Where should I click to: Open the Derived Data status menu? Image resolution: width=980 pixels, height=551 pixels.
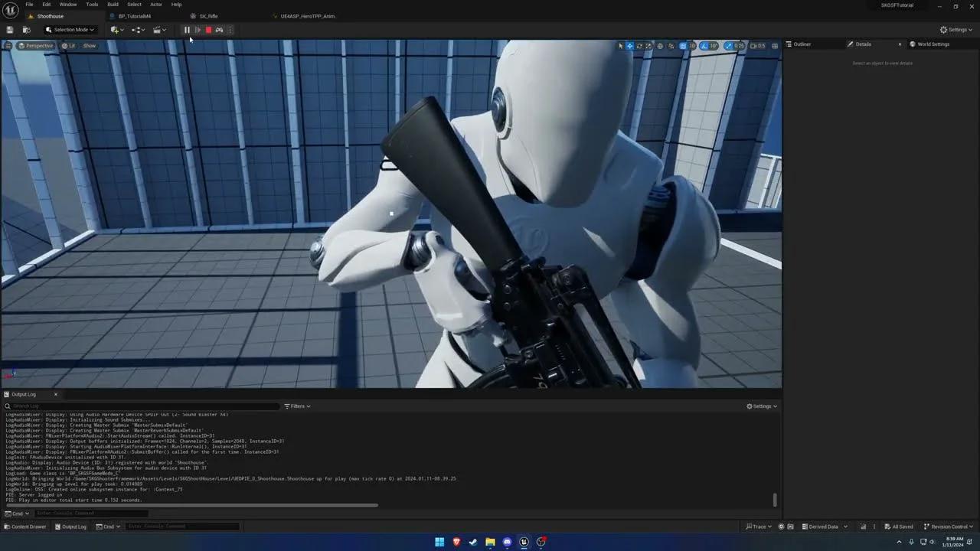(x=825, y=527)
